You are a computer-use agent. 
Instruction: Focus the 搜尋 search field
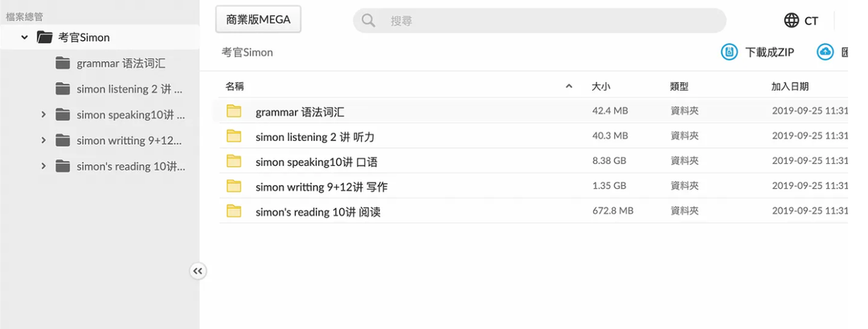(540, 20)
